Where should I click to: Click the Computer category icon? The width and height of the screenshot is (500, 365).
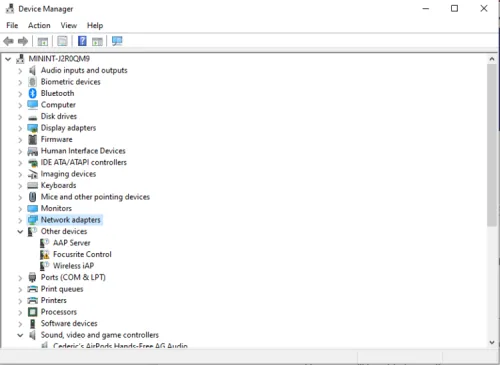pos(32,105)
